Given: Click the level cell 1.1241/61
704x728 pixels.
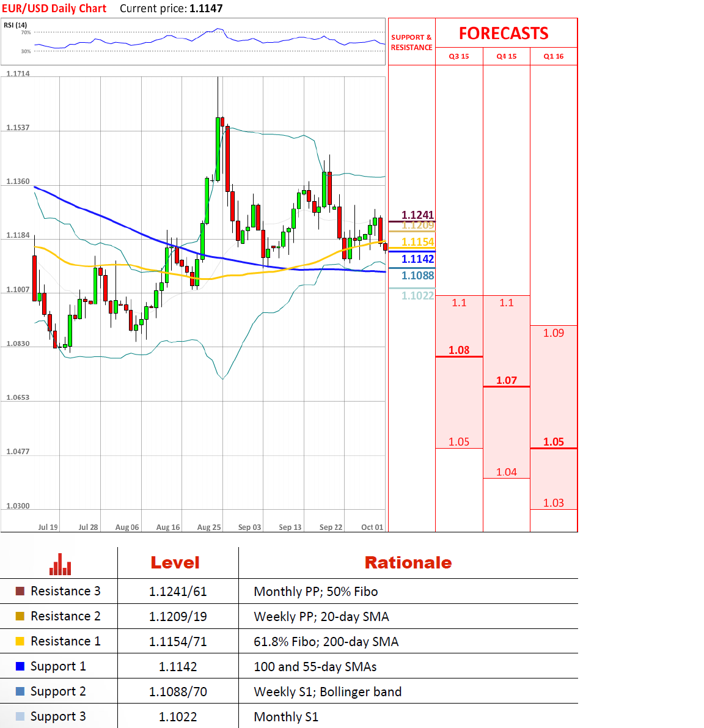Looking at the screenshot, I should (x=178, y=592).
